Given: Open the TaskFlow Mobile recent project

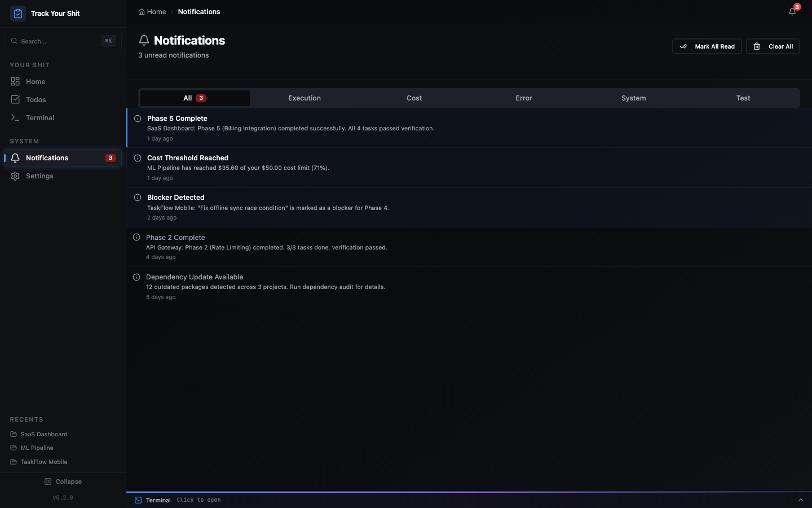Looking at the screenshot, I should coord(43,462).
